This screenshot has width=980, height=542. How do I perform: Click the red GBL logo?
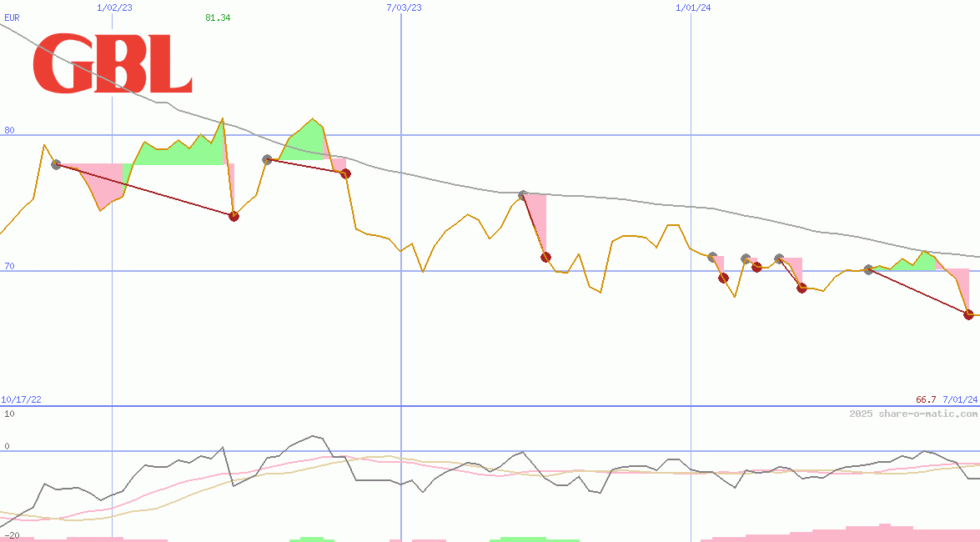tap(113, 64)
